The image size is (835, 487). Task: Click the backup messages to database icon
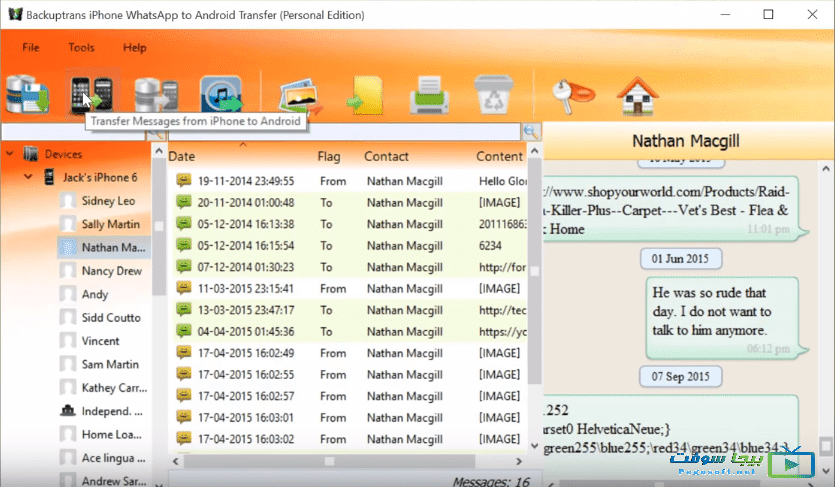click(28, 94)
